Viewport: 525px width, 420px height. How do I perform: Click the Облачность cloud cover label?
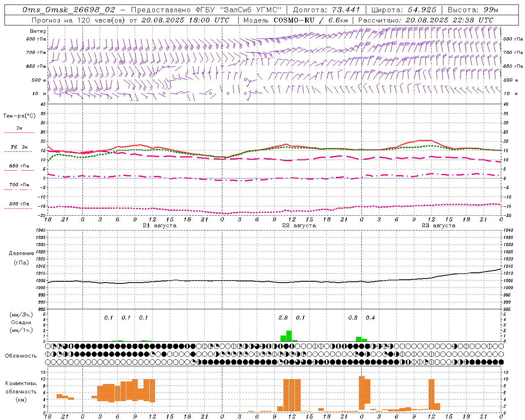[21, 356]
